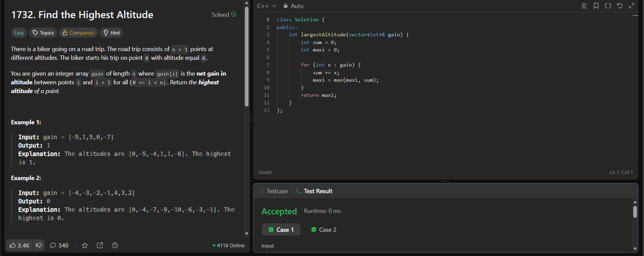Show the Hint for this problem

(x=111, y=33)
